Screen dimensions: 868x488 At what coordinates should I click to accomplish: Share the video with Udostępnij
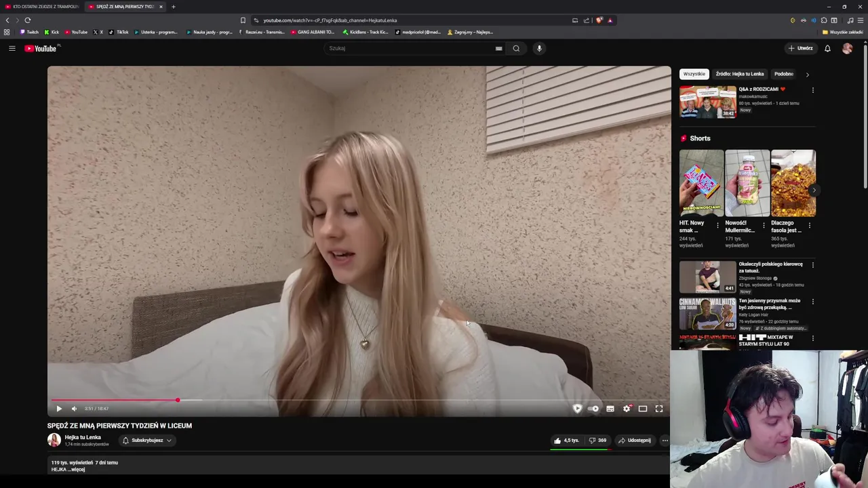(x=635, y=441)
